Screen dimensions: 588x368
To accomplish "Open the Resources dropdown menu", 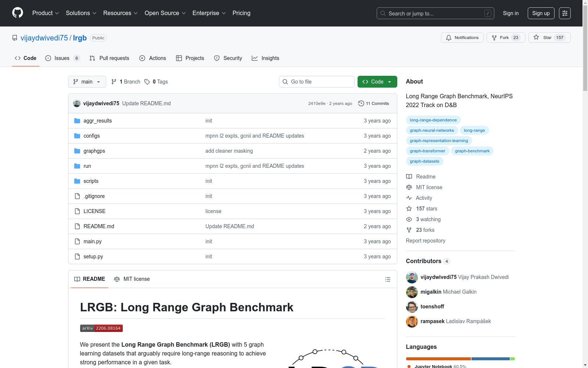I will pos(121,13).
